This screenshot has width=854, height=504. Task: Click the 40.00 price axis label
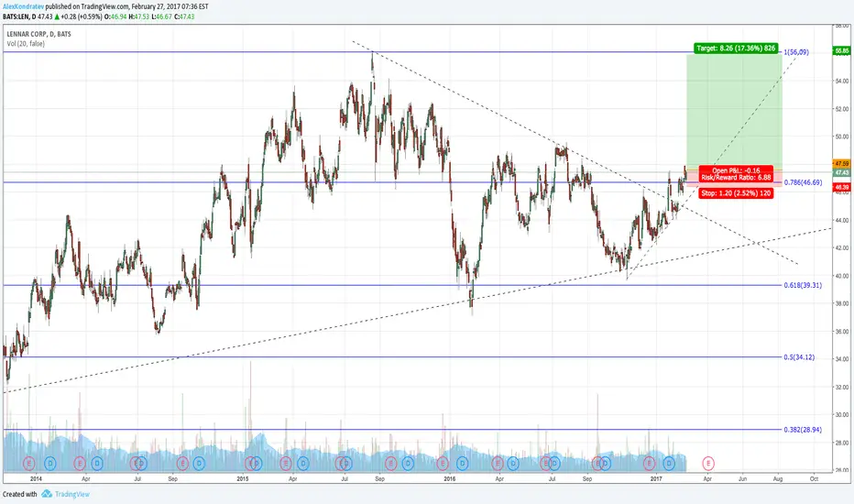pos(841,276)
